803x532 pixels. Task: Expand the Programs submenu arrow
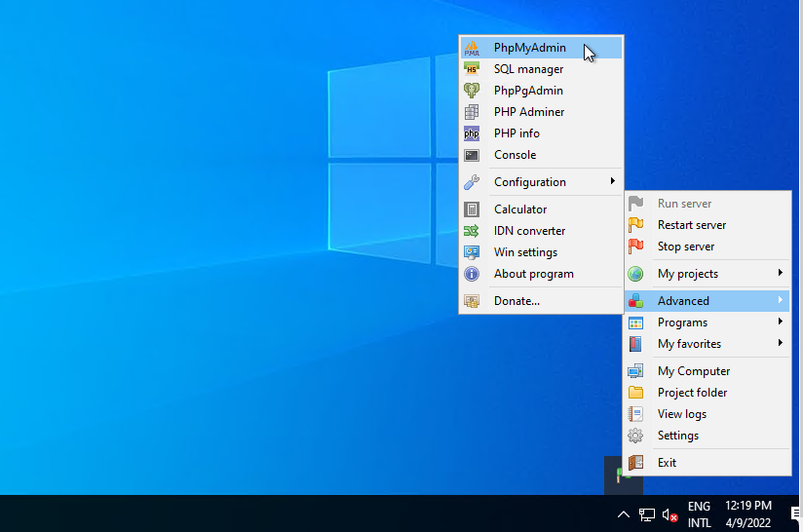point(781,322)
